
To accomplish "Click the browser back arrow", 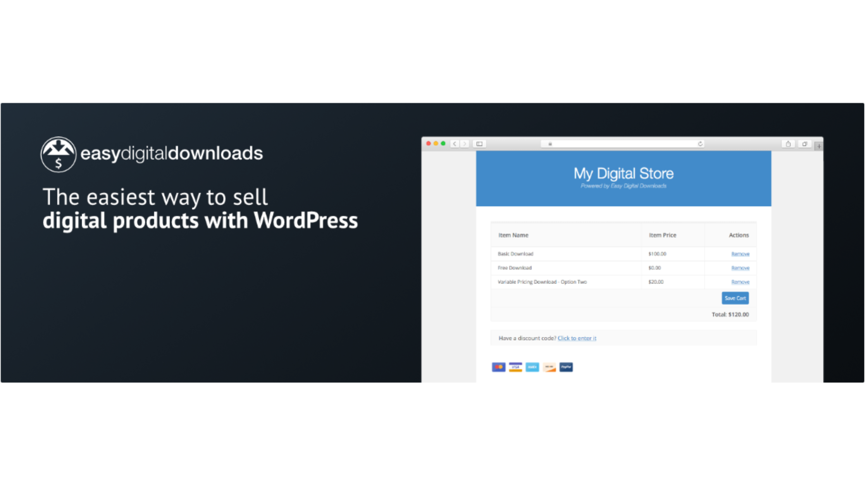I will coord(455,144).
